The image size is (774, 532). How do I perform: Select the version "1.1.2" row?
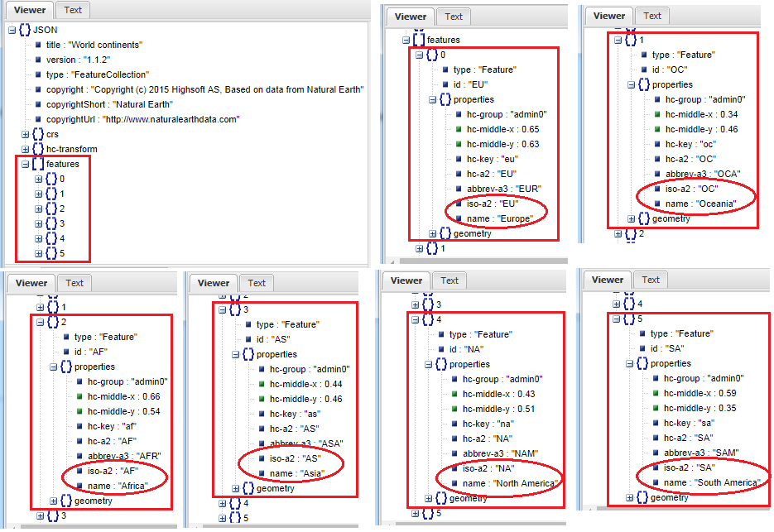coord(75,60)
